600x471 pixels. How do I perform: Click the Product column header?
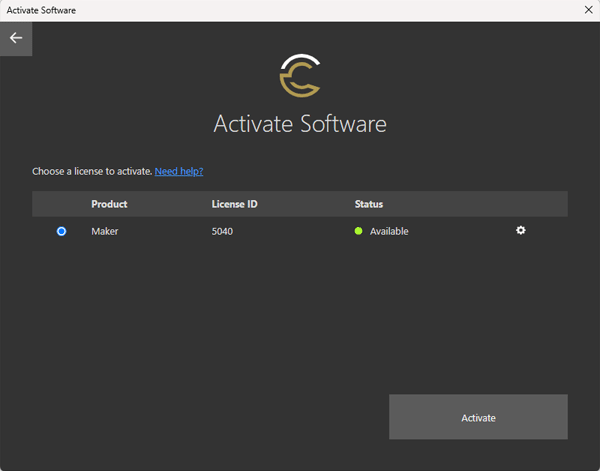coord(109,204)
